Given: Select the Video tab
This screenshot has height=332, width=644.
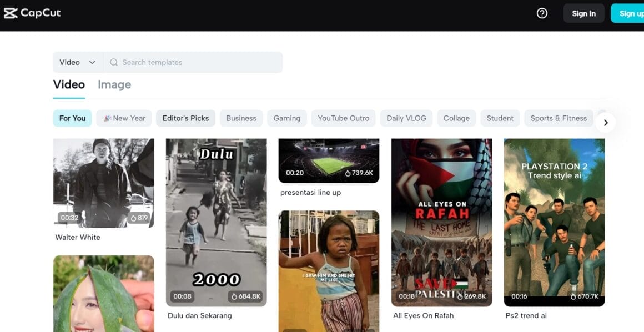Looking at the screenshot, I should 69,84.
